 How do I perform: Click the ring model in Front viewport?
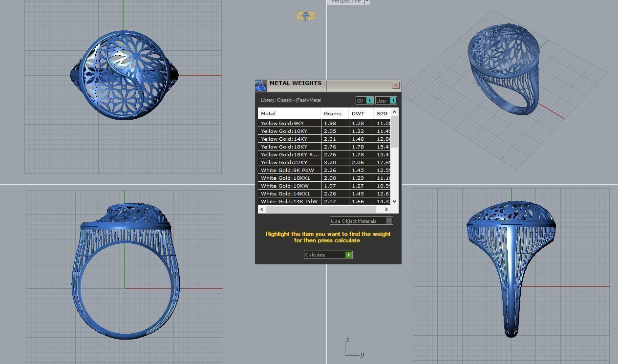pos(126,271)
